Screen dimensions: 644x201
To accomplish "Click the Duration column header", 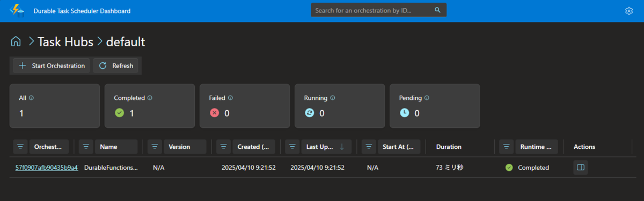I will pos(449,147).
